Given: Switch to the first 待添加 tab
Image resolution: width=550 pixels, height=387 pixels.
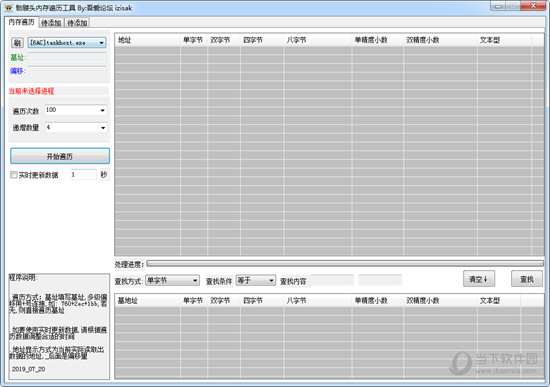Looking at the screenshot, I should (x=51, y=23).
